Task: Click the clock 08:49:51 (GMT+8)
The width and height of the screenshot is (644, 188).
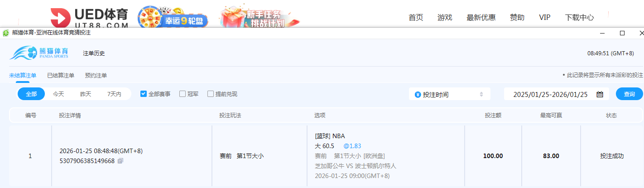Action: [x=610, y=53]
